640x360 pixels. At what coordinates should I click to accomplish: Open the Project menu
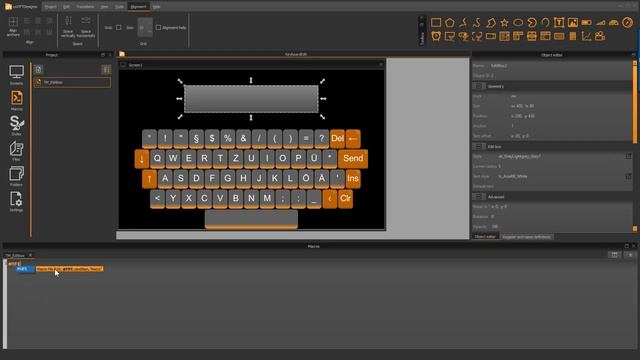(x=51, y=7)
